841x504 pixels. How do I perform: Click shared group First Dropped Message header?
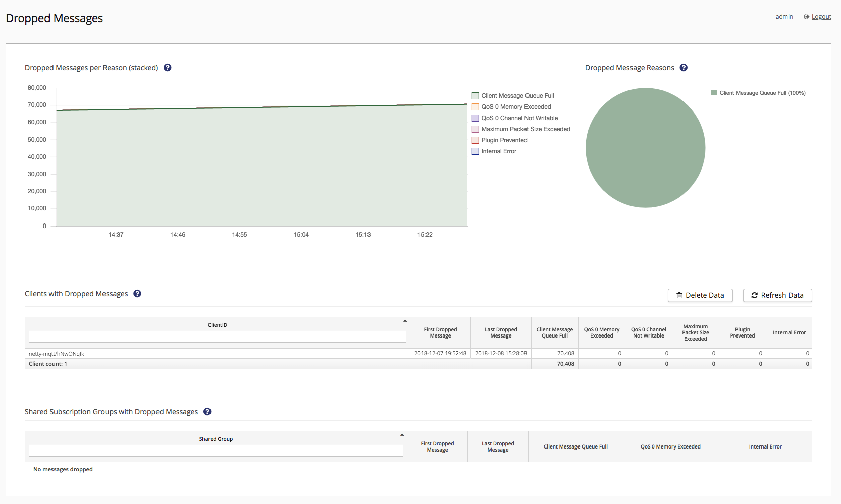437,446
